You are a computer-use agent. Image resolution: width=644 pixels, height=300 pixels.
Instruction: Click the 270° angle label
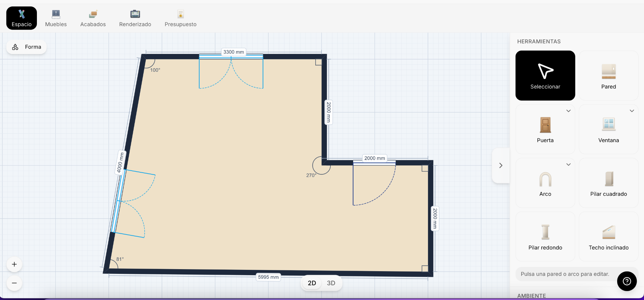tap(311, 175)
